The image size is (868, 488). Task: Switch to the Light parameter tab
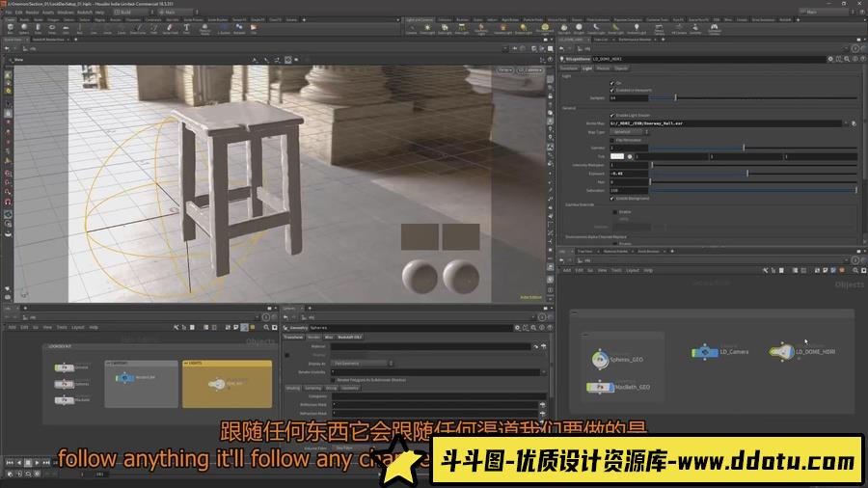coord(587,68)
